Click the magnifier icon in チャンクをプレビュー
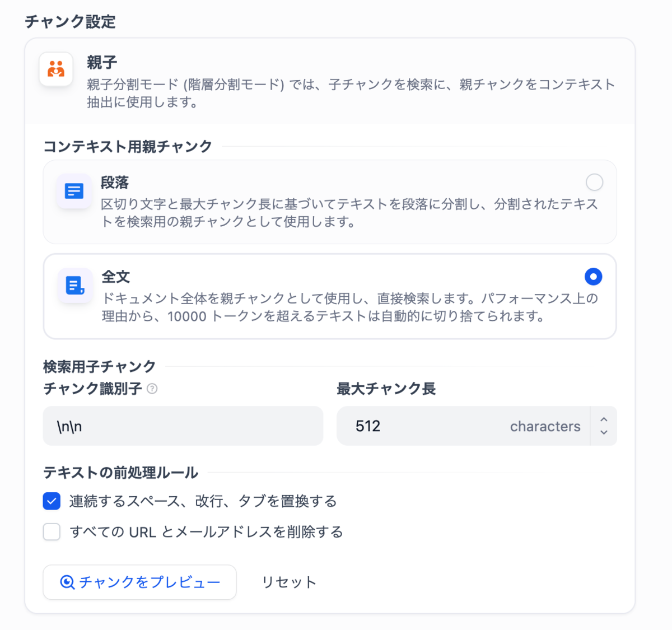672x630 pixels. [67, 582]
